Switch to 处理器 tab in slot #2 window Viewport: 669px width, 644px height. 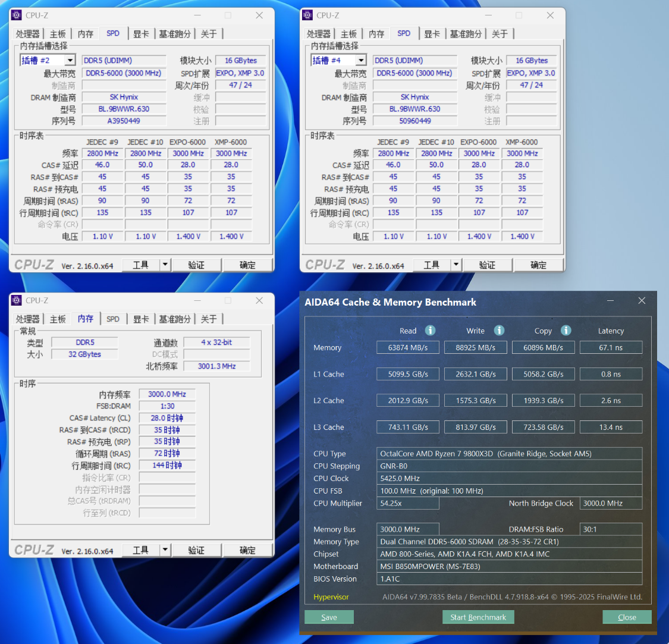pos(28,34)
